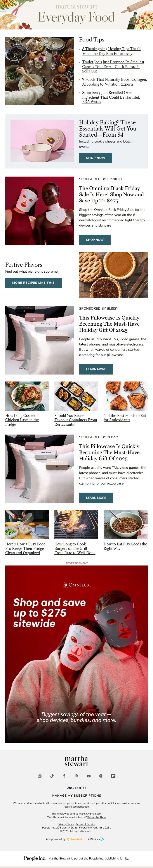This screenshot has height=868, width=153.
Task: Open the Flipboard social icon
Action: click(113, 776)
